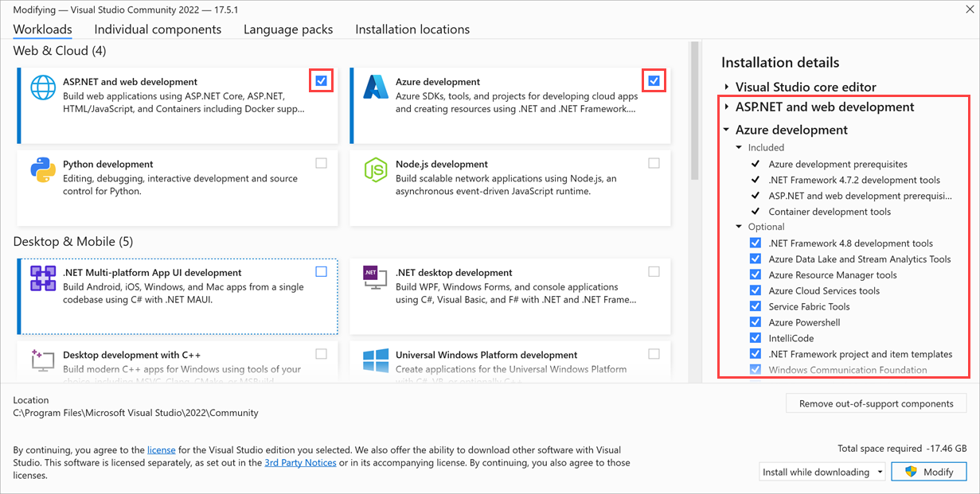Image resolution: width=980 pixels, height=494 pixels.
Task: Click the workloads list vertical scrollbar
Action: (x=694, y=111)
